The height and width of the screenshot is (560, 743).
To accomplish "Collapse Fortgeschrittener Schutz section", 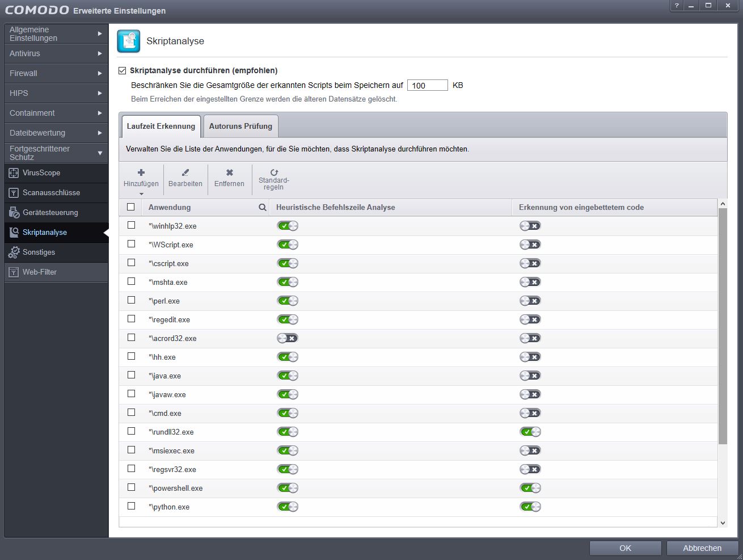I will 56,153.
